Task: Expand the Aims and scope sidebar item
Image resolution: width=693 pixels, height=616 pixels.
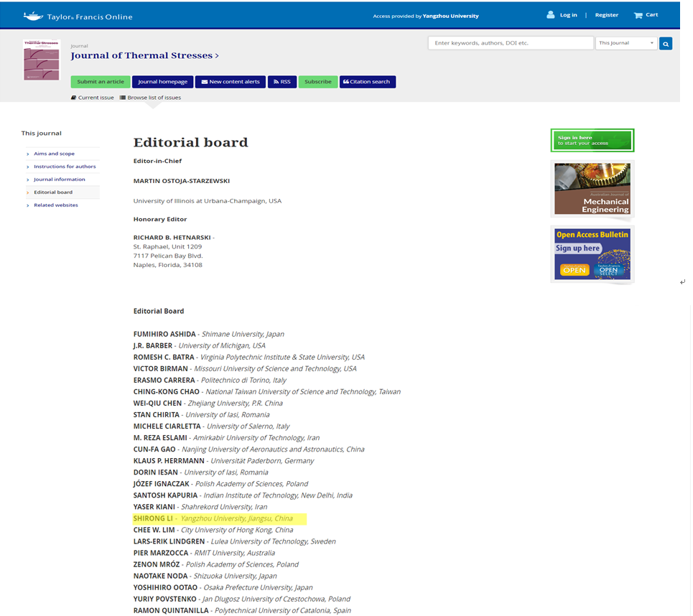Action: [x=54, y=154]
